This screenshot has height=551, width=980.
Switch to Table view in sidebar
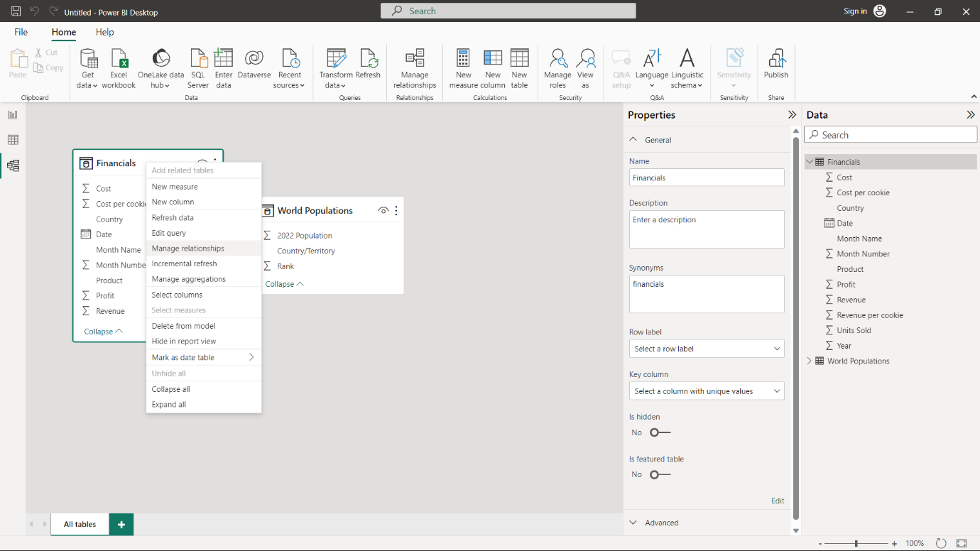pyautogui.click(x=13, y=140)
